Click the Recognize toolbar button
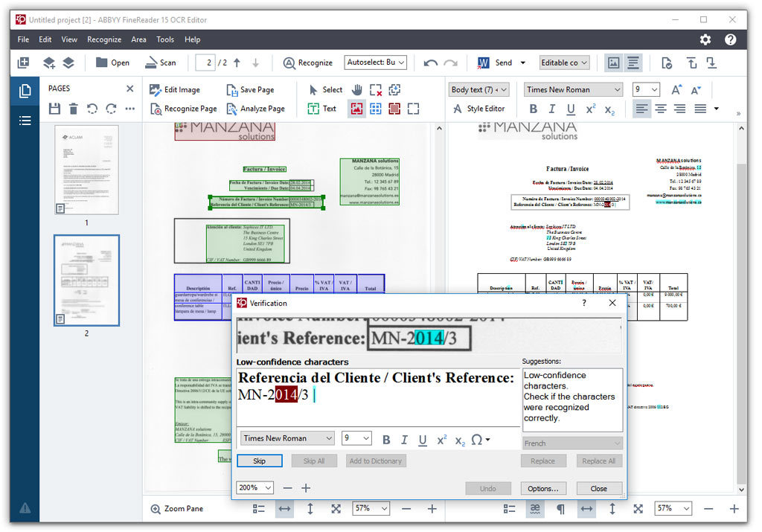762x532 pixels. click(x=307, y=63)
